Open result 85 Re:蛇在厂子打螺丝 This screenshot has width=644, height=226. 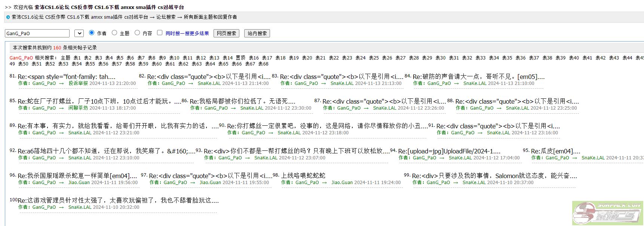pos(99,101)
